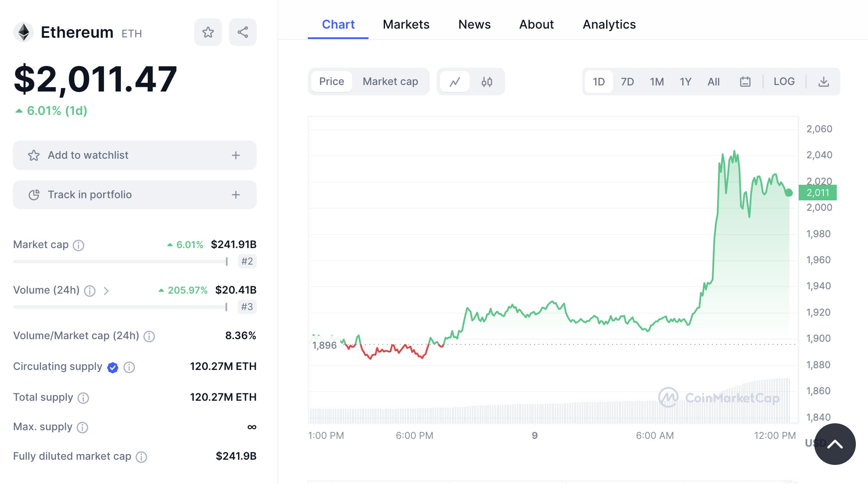Click the green 2,011 price marker
This screenshot has height=484, width=868.
tap(817, 193)
